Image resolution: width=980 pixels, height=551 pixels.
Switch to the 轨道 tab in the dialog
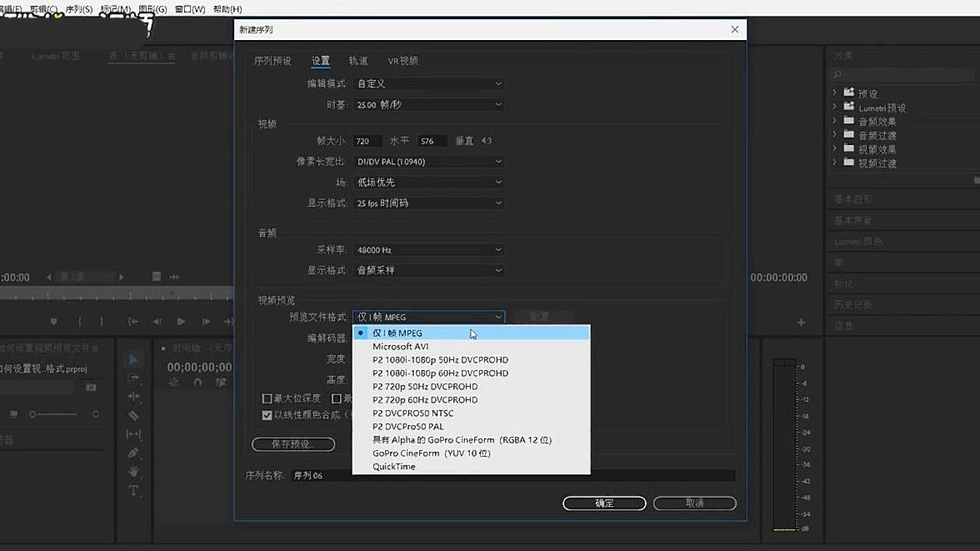tap(357, 60)
